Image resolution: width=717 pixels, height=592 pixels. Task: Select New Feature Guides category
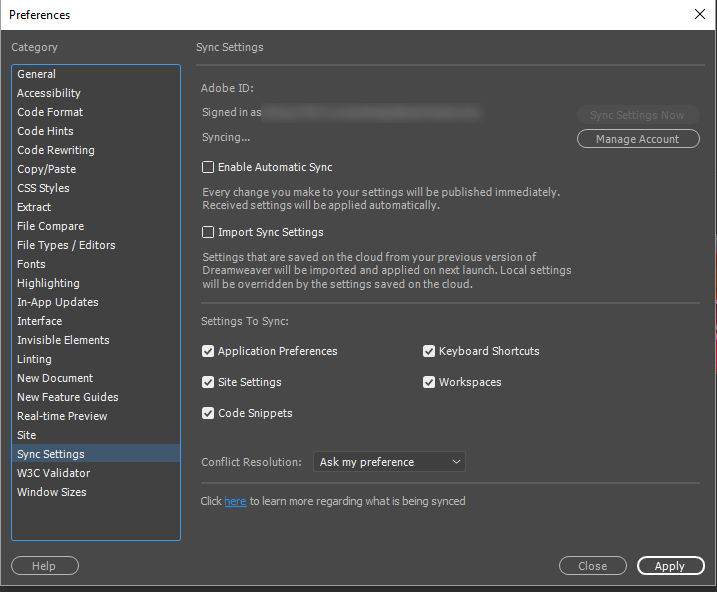[x=96, y=397]
